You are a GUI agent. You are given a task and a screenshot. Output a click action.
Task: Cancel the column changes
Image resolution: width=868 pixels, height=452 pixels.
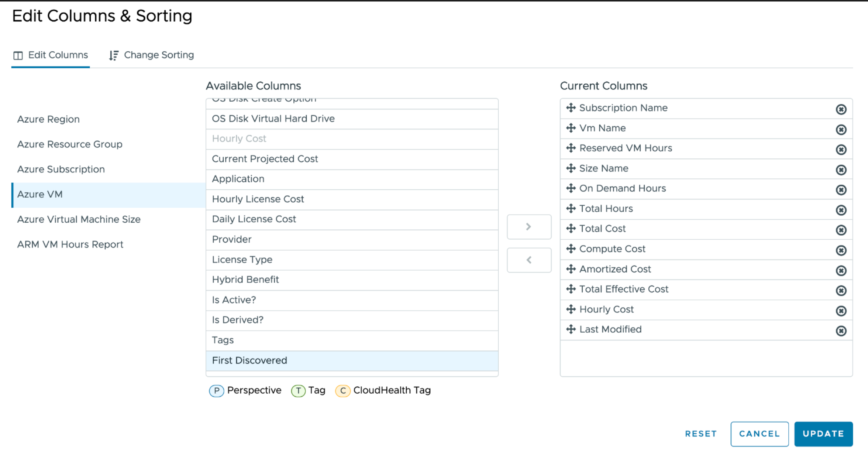(x=759, y=434)
